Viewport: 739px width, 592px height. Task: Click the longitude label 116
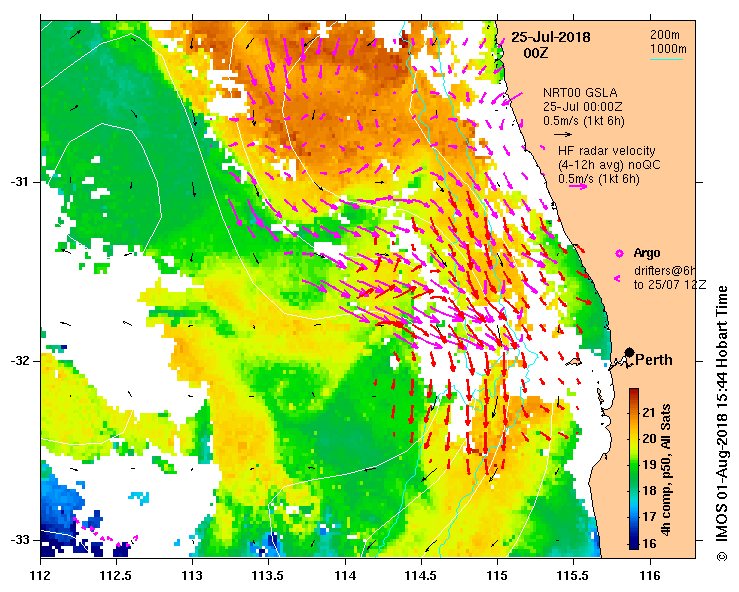click(x=650, y=576)
